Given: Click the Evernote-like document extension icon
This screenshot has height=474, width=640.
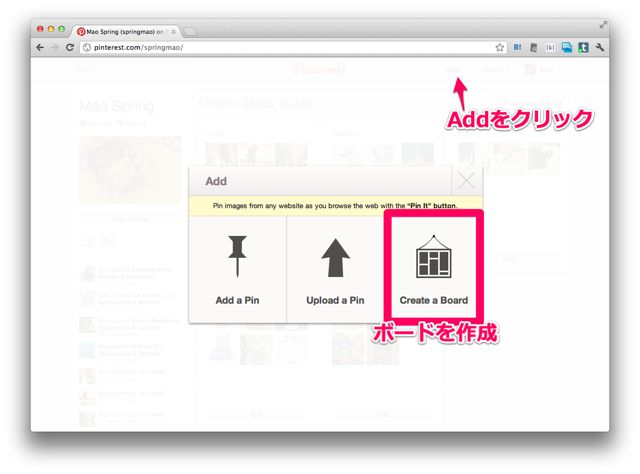Looking at the screenshot, I should (x=533, y=47).
